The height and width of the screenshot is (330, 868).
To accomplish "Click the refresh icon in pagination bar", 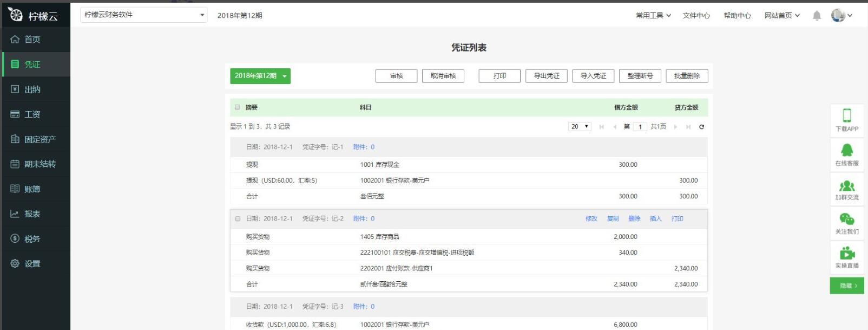I will [x=702, y=127].
